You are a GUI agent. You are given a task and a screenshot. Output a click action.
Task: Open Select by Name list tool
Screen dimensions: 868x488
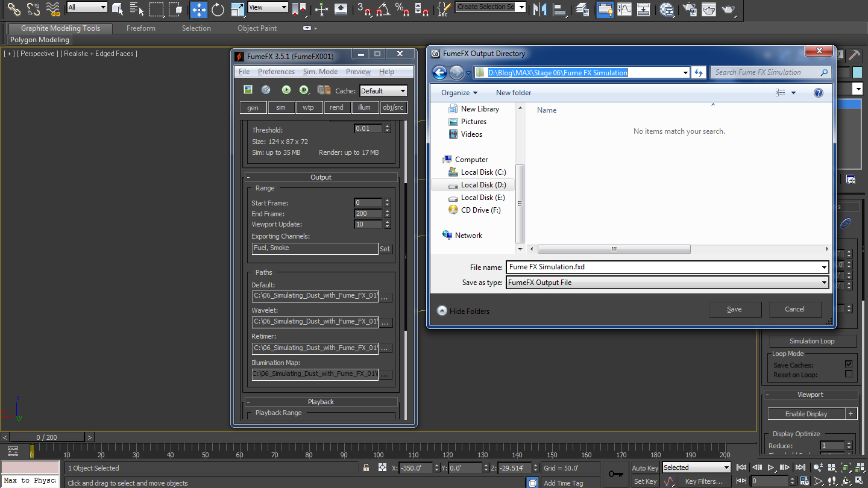click(137, 9)
